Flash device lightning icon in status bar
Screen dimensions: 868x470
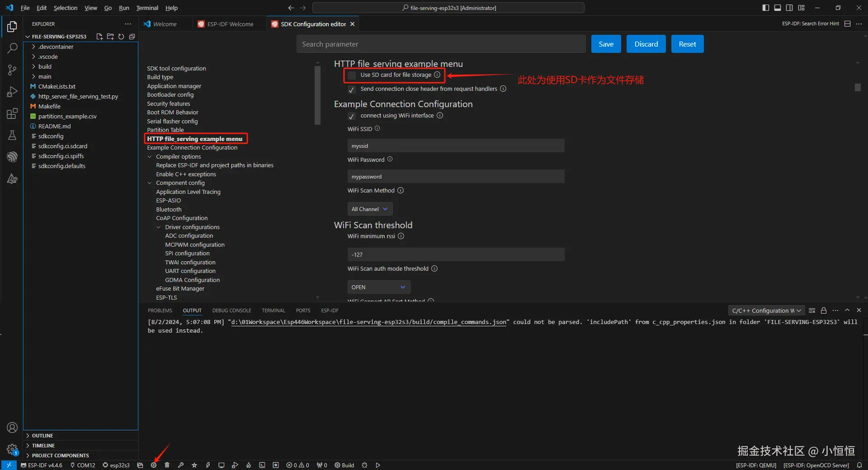pos(208,465)
